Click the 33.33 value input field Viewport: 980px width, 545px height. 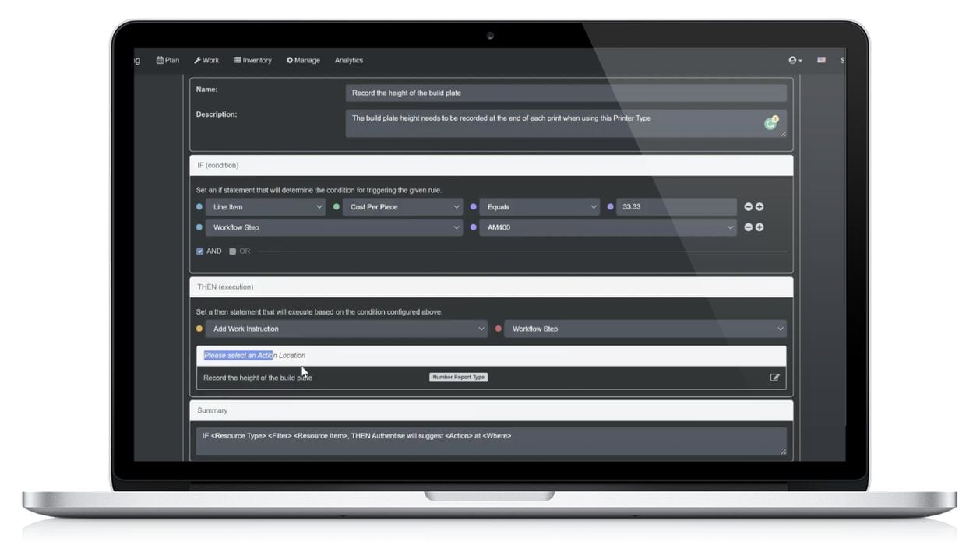click(676, 207)
